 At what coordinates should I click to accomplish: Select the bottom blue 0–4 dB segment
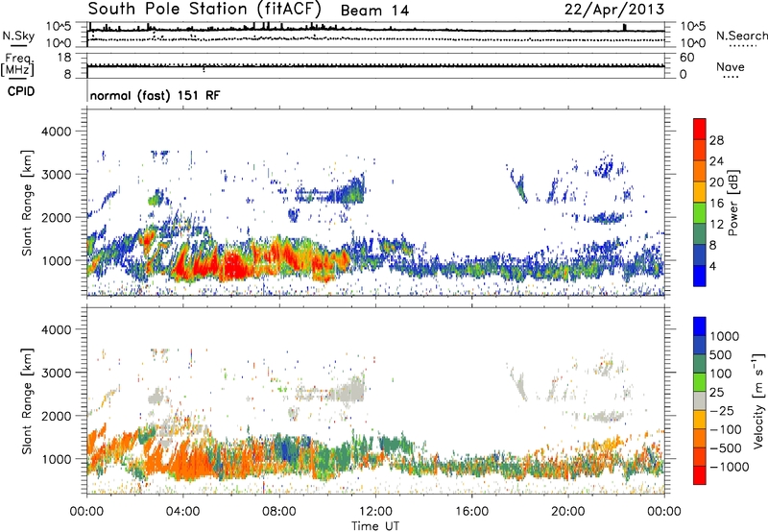coord(700,276)
